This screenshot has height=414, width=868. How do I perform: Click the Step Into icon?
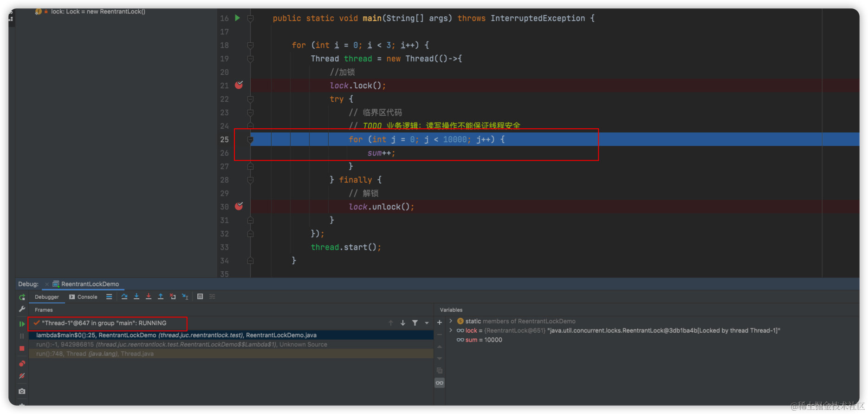point(136,296)
